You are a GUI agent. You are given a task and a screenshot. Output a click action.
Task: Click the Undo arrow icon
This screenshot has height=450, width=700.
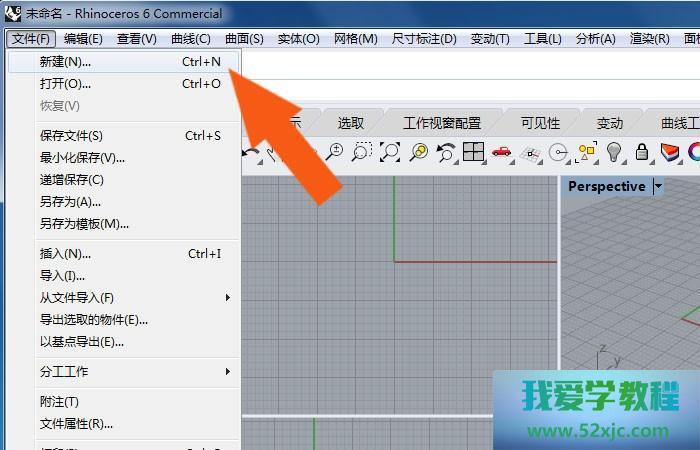pyautogui.click(x=251, y=152)
